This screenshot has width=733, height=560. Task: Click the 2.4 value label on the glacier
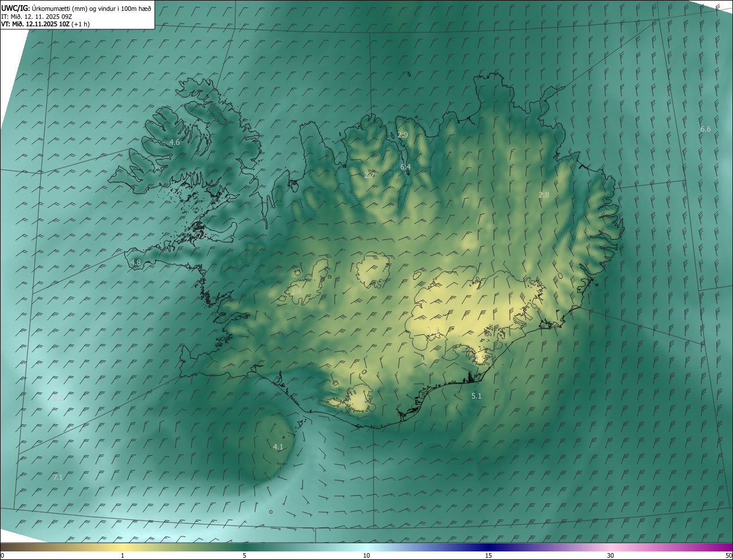point(296,291)
